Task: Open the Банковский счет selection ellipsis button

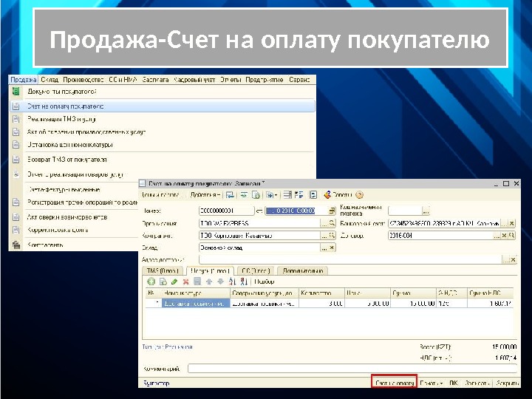Action: coord(505,223)
